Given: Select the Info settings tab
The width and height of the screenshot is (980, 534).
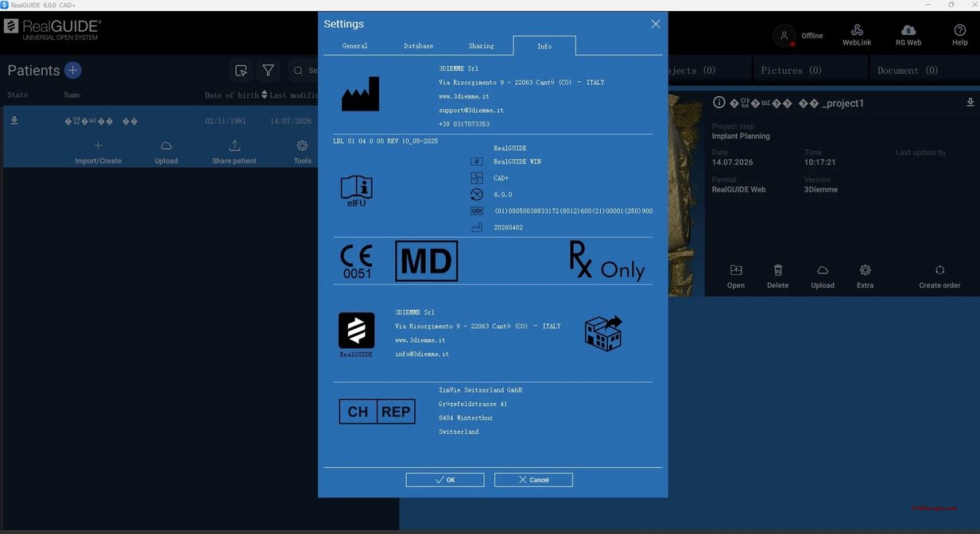Looking at the screenshot, I should [x=544, y=46].
